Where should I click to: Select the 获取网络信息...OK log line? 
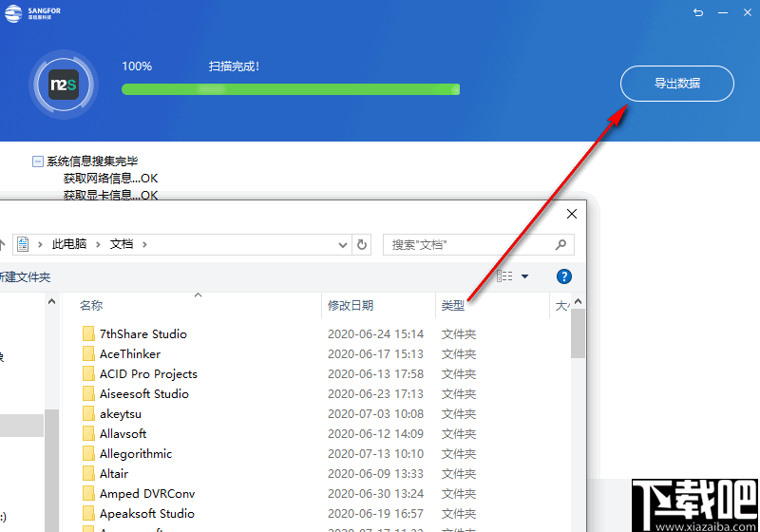pos(110,179)
